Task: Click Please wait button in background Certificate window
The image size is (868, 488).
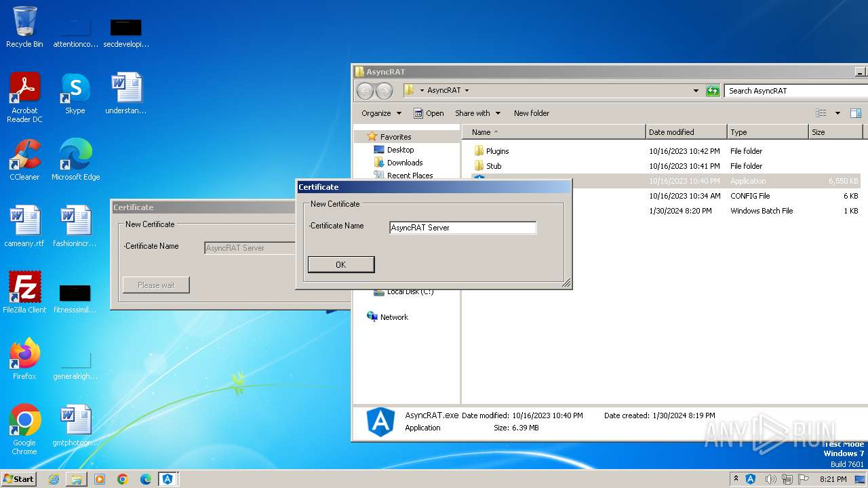Action: pyautogui.click(x=156, y=285)
